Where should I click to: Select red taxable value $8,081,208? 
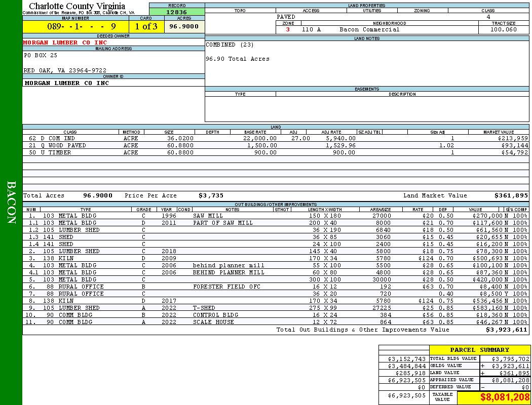pos(505,397)
